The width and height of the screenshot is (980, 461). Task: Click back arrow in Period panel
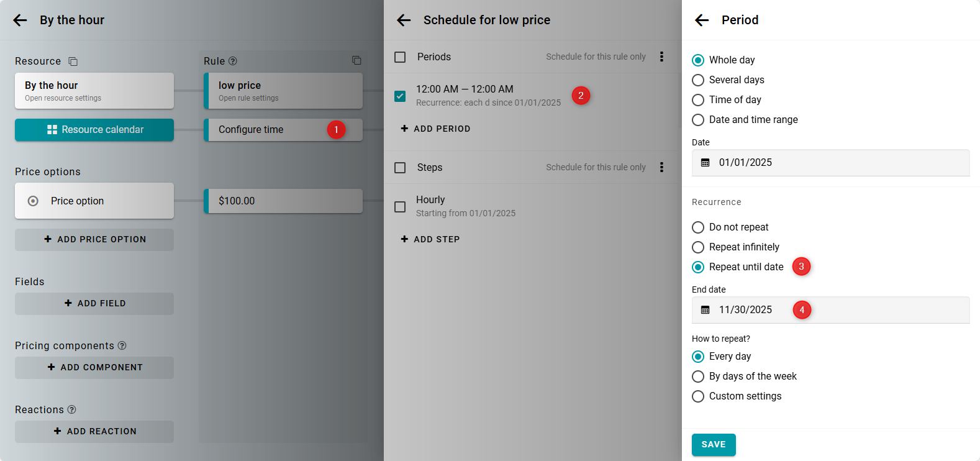click(702, 20)
